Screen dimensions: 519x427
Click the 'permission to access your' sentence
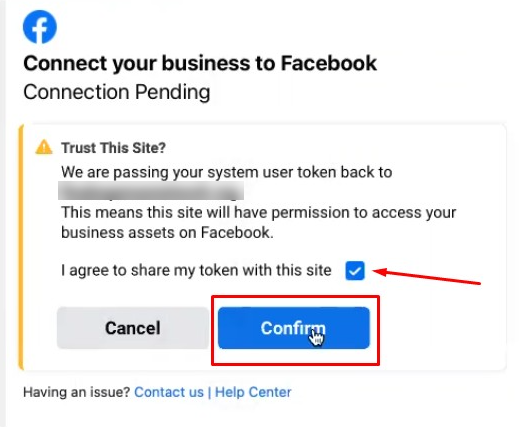[x=259, y=213]
